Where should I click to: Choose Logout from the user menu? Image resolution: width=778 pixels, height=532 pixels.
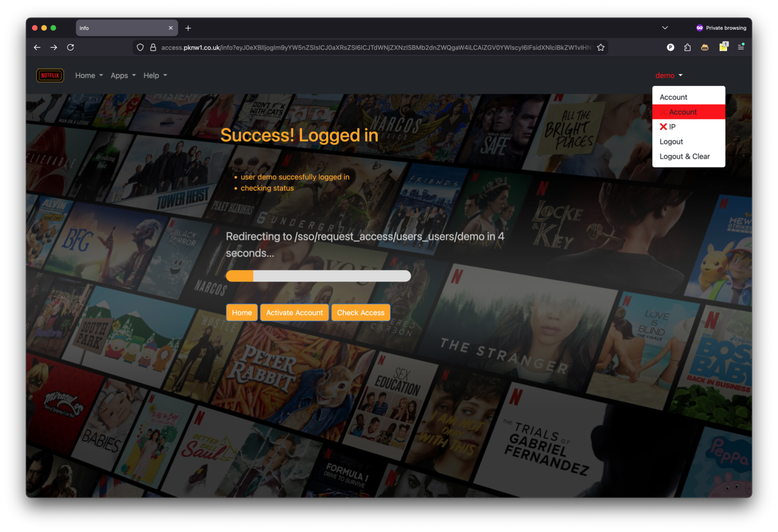coord(689,142)
